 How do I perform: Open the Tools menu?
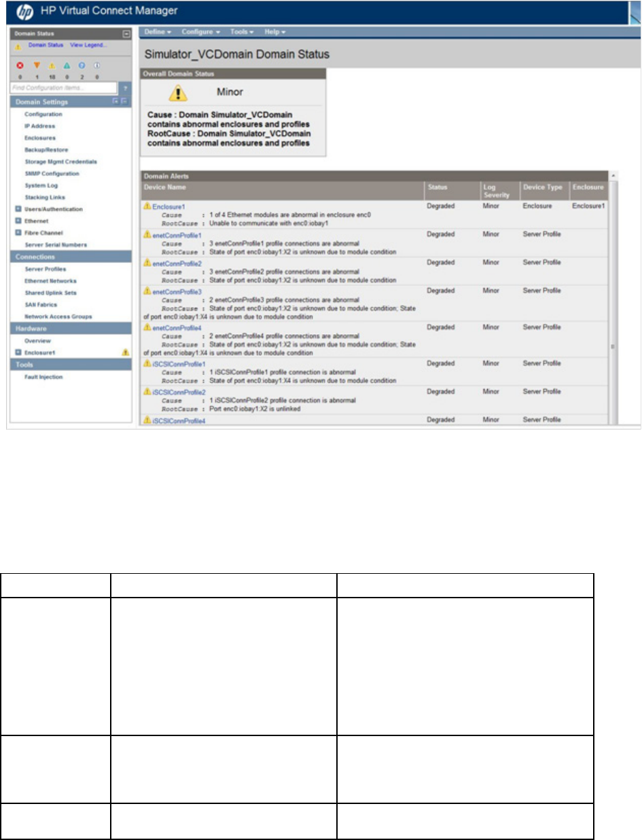pos(242,32)
